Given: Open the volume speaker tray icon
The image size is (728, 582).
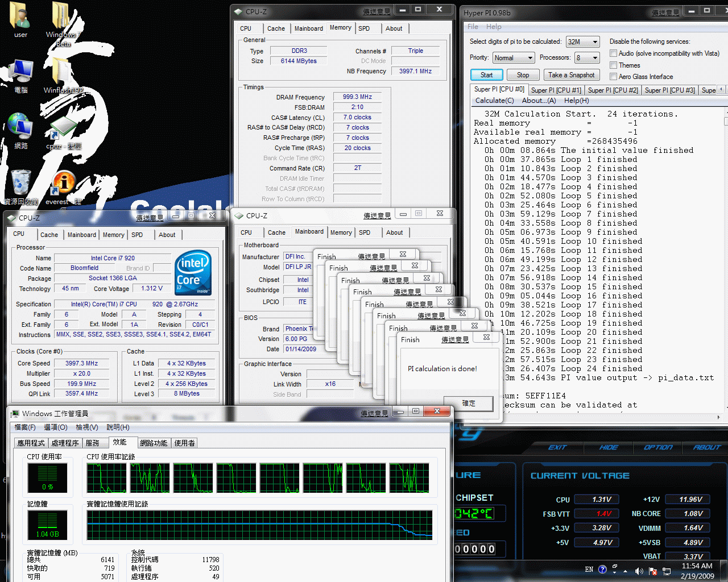Looking at the screenshot, I should click(x=639, y=571).
